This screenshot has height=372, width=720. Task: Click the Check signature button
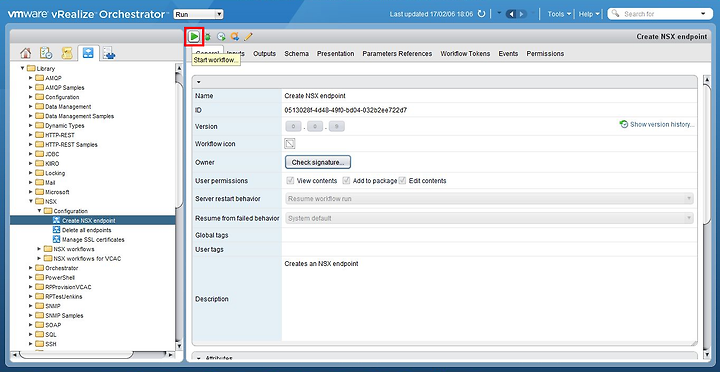[318, 162]
